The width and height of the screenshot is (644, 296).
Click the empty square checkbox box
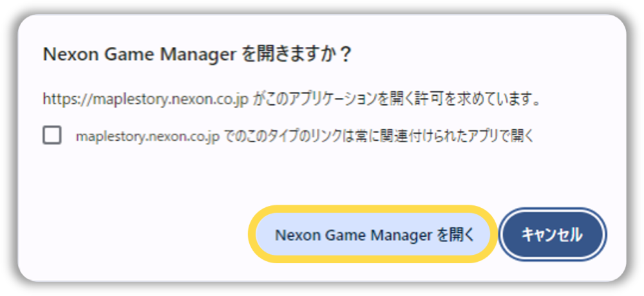coord(52,136)
